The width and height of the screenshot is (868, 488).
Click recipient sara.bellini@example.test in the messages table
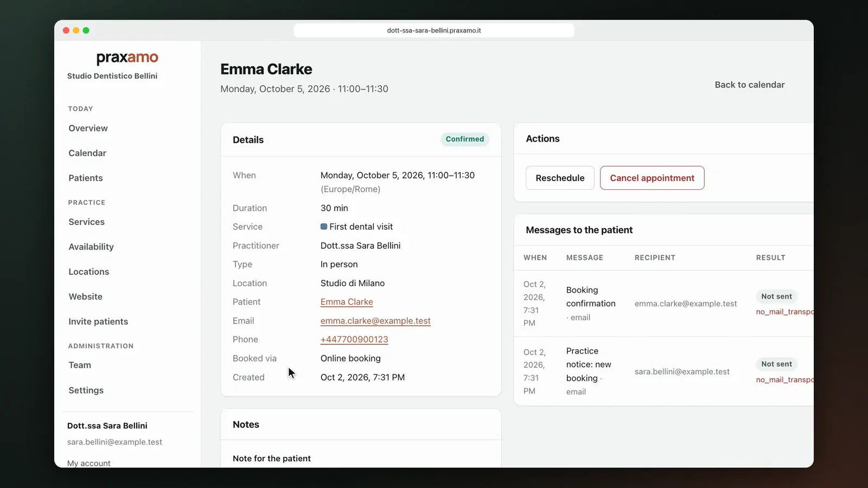(x=682, y=371)
